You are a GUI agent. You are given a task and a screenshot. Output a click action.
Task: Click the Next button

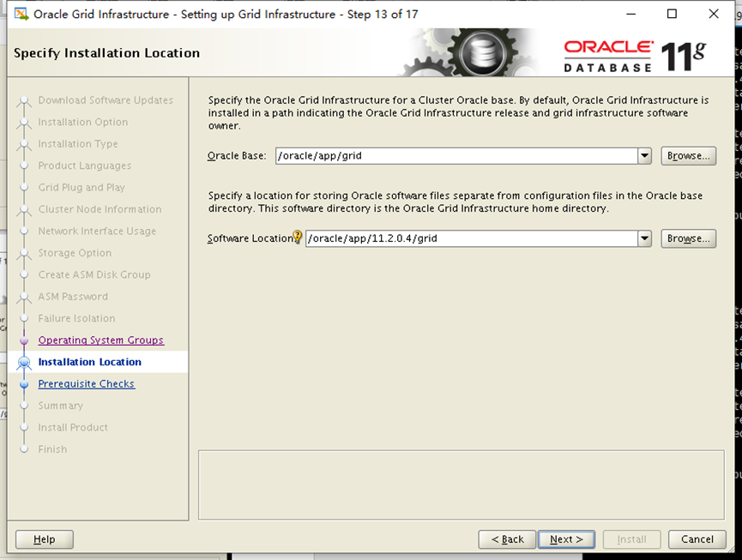coord(566,539)
